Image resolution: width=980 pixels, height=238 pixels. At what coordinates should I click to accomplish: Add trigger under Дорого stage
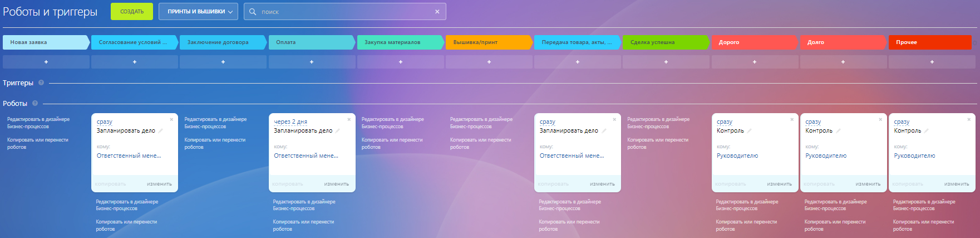[755, 62]
